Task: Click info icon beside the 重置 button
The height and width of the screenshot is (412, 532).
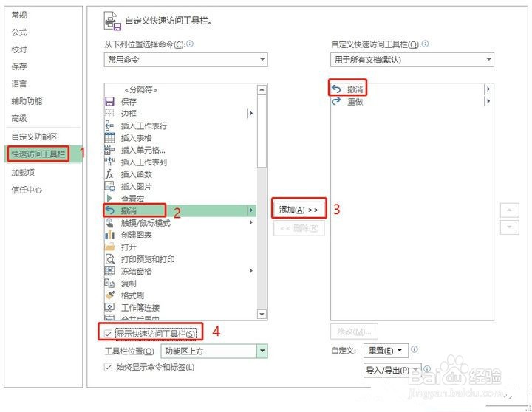Action: coord(415,349)
